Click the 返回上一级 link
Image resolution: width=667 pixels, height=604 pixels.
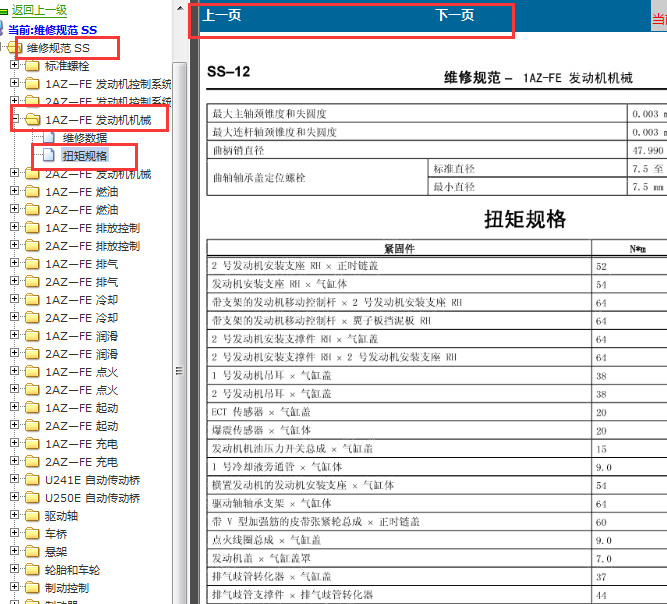coord(39,10)
